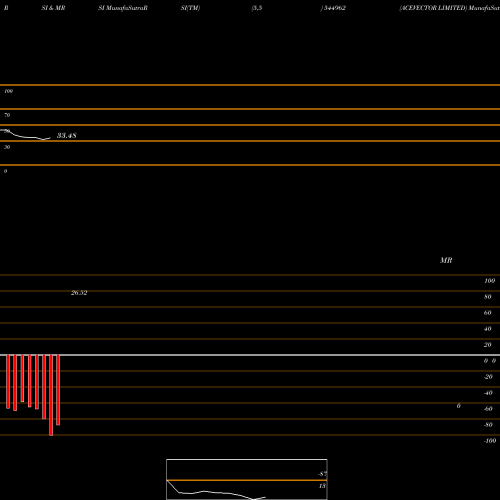Click the 33.48 RSI value label
Screen dimensions: 500x500
click(67, 135)
